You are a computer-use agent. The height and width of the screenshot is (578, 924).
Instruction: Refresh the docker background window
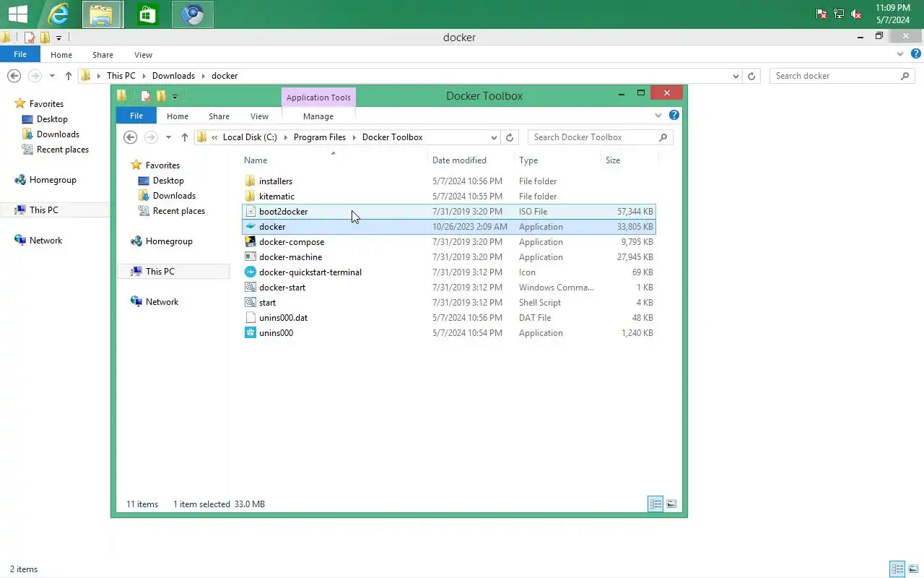(x=751, y=76)
